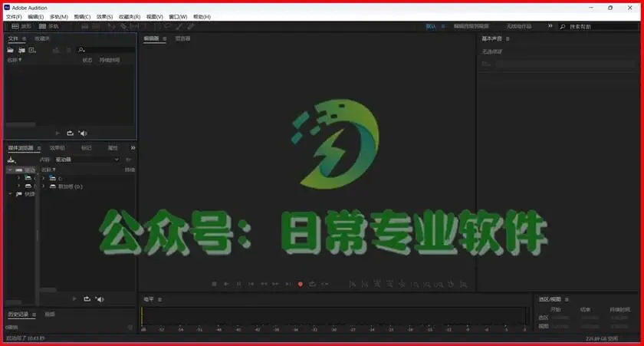Open the 窗口(W) menu
Image resolution: width=644 pixels, height=346 pixels.
[x=178, y=17]
